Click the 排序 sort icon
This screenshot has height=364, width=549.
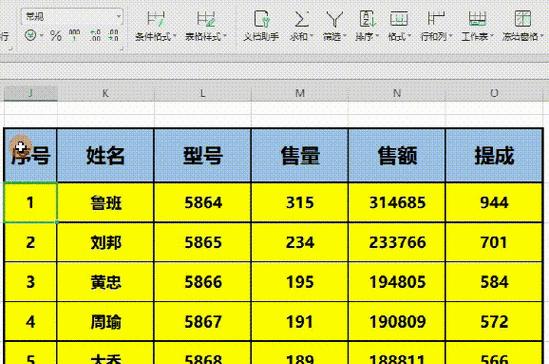tap(367, 26)
